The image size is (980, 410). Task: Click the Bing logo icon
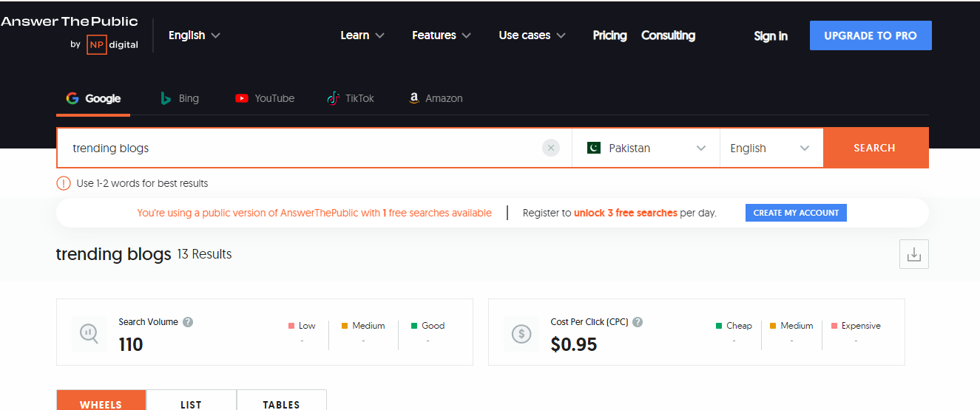click(x=166, y=98)
